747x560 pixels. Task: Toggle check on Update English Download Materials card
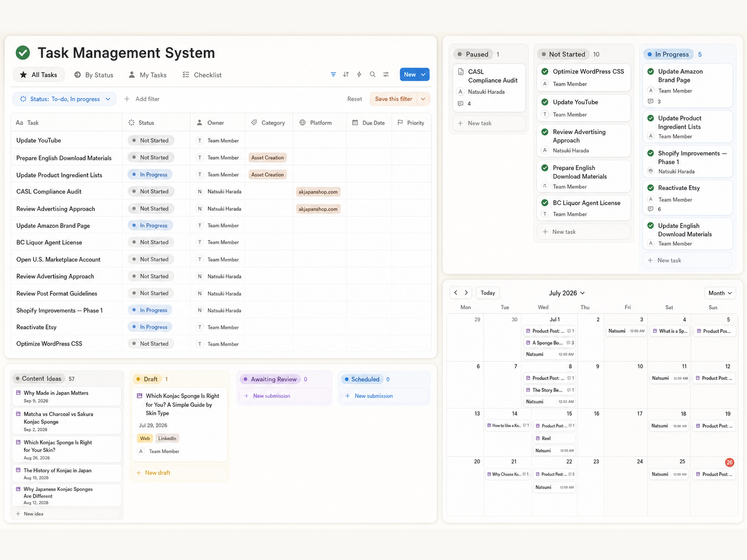[x=651, y=226]
